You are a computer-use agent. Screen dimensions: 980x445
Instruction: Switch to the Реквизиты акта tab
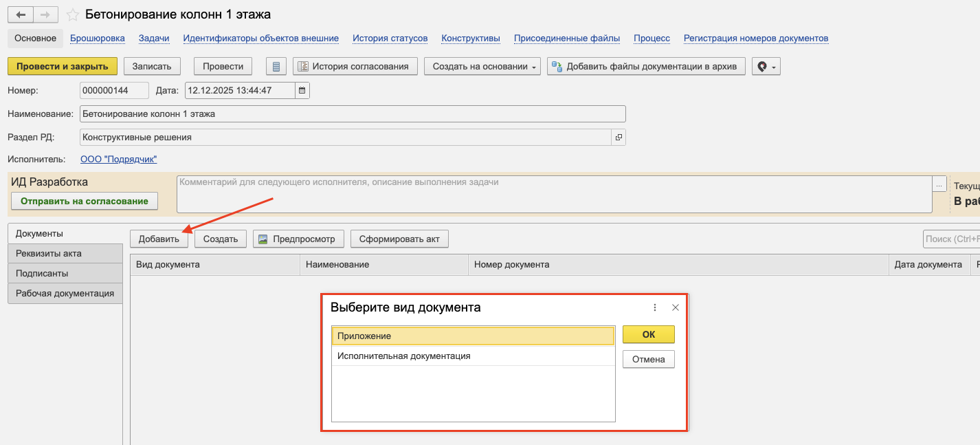point(49,253)
